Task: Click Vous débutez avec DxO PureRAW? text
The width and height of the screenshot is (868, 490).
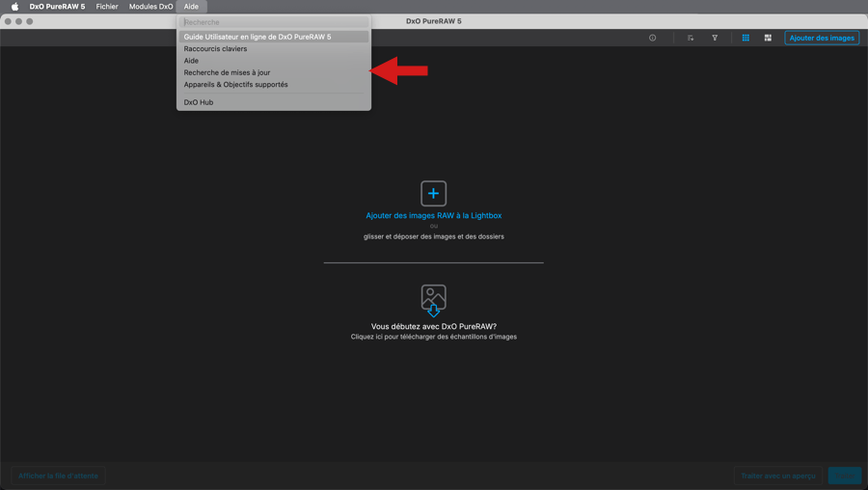Action: (433, 327)
